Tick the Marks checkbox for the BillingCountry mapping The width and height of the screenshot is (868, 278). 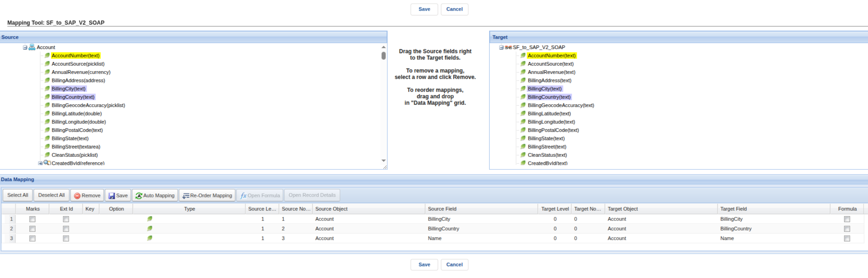click(32, 229)
